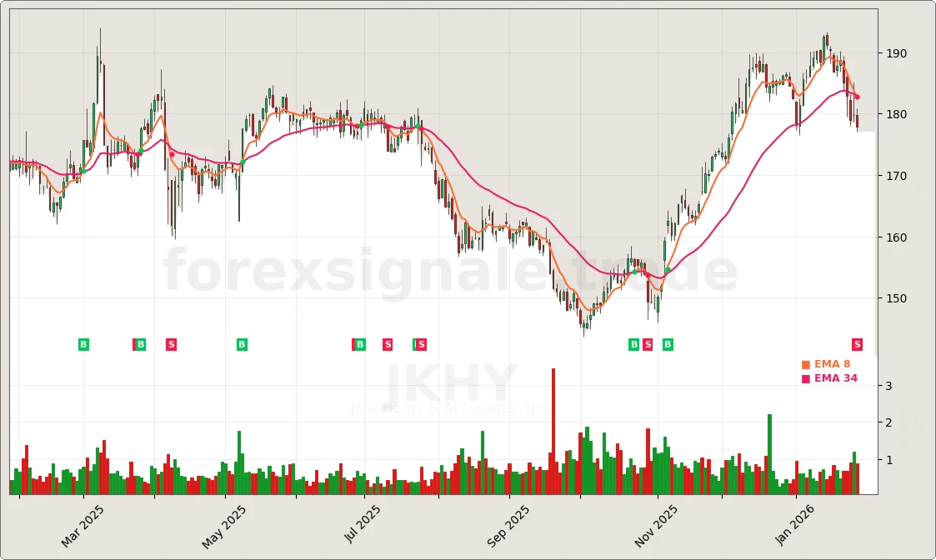Click the first July sell signal marker

pyautogui.click(x=388, y=344)
